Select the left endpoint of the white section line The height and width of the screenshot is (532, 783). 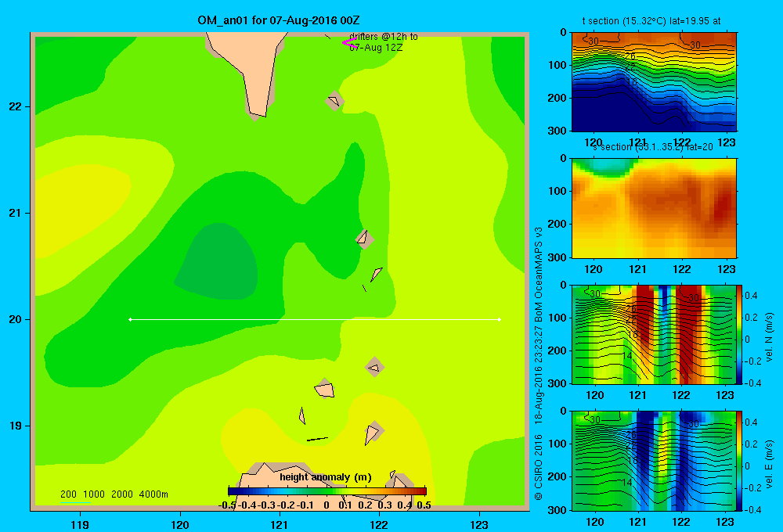click(x=130, y=319)
